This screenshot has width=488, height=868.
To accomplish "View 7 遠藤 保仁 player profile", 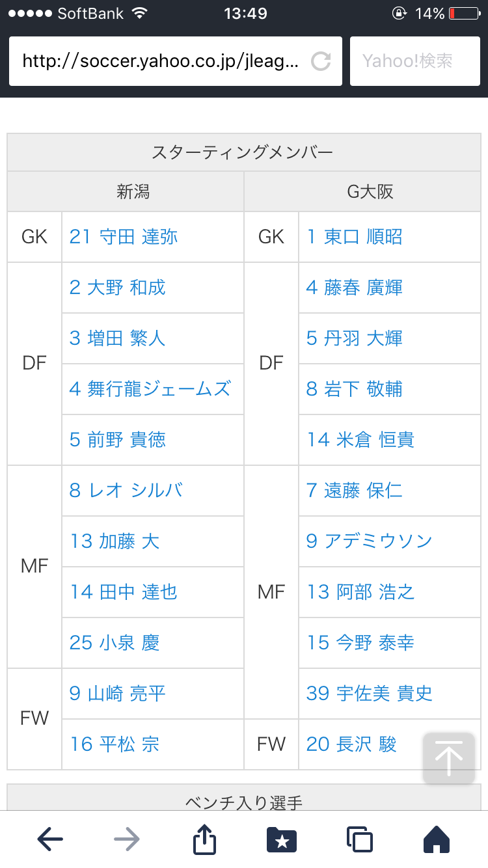I will 355,491.
